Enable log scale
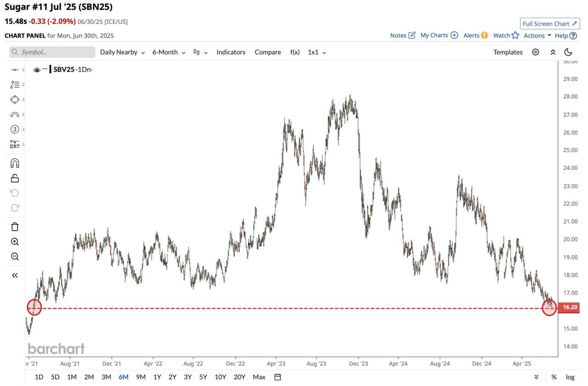This screenshot has height=386, width=588. coord(570,377)
